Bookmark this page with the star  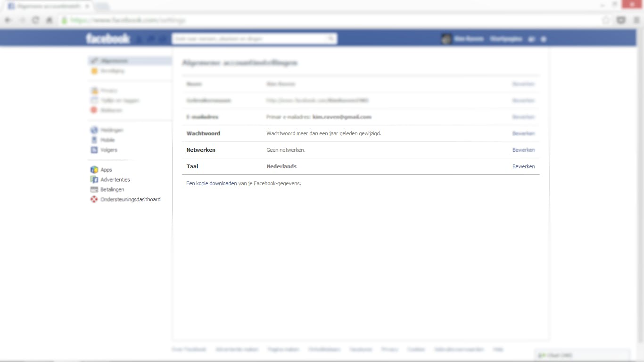pos(606,20)
